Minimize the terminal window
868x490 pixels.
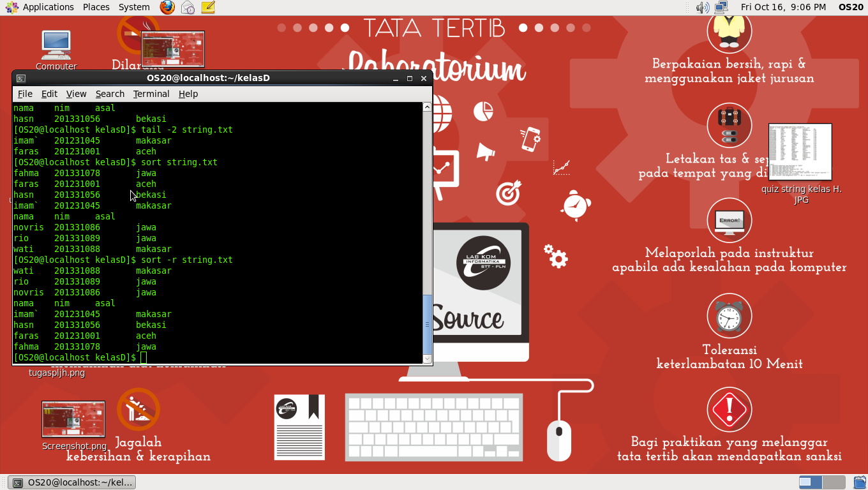pos(396,78)
